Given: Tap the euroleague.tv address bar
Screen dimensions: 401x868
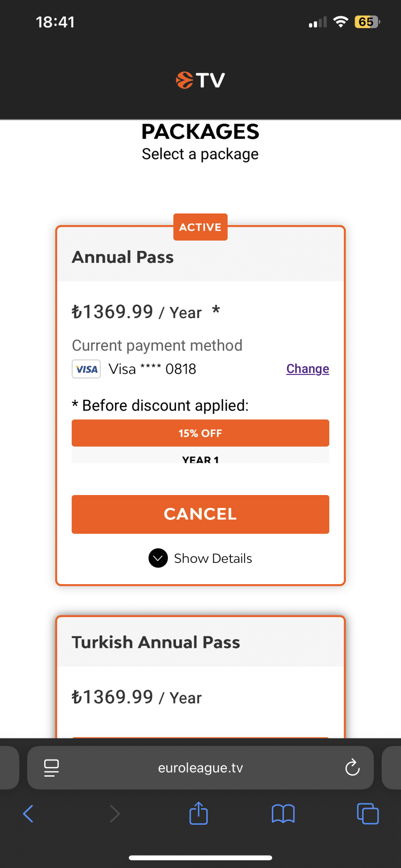Looking at the screenshot, I should 200,768.
